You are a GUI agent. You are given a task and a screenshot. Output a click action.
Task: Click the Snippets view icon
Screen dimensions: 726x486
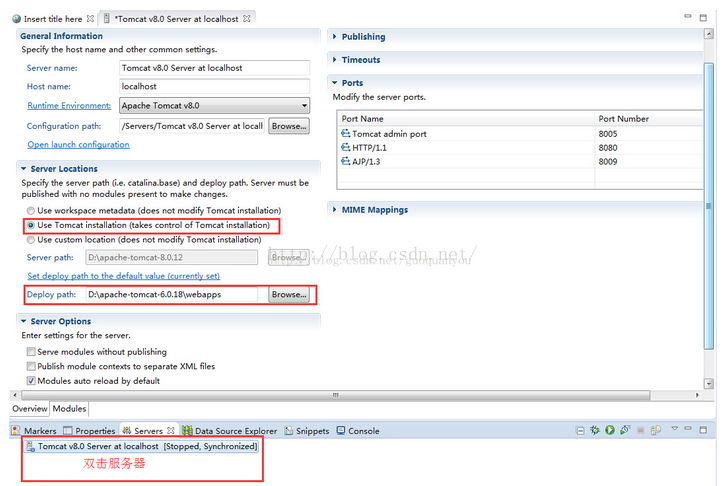pyautogui.click(x=288, y=430)
